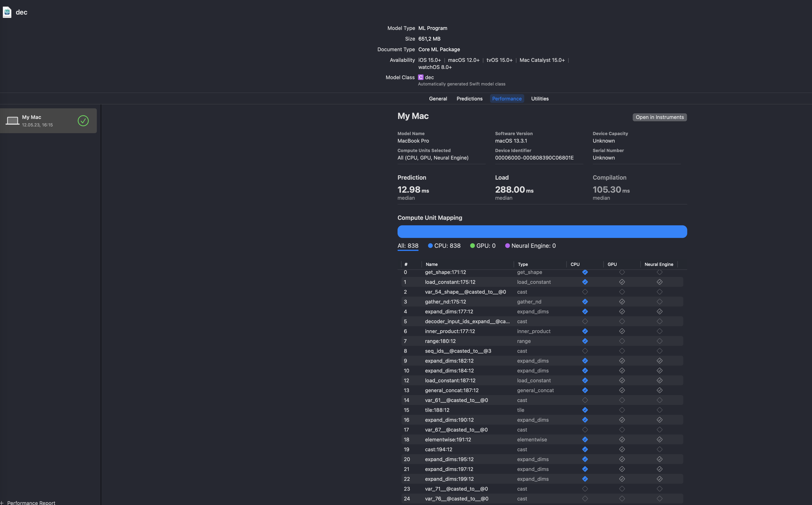The width and height of the screenshot is (812, 505).
Task: Click Neural Engine diamond for expand_dims:197:12 row
Action: click(659, 469)
